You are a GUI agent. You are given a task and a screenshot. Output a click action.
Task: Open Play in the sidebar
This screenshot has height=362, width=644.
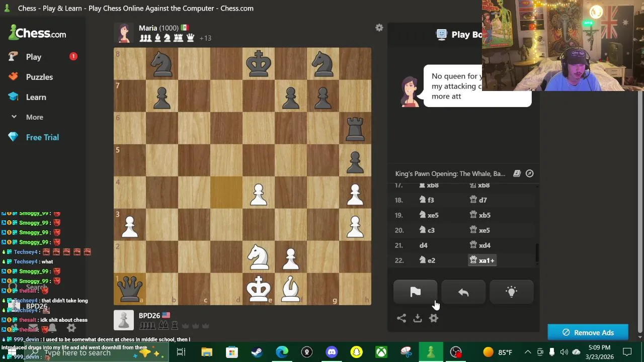coord(34,57)
